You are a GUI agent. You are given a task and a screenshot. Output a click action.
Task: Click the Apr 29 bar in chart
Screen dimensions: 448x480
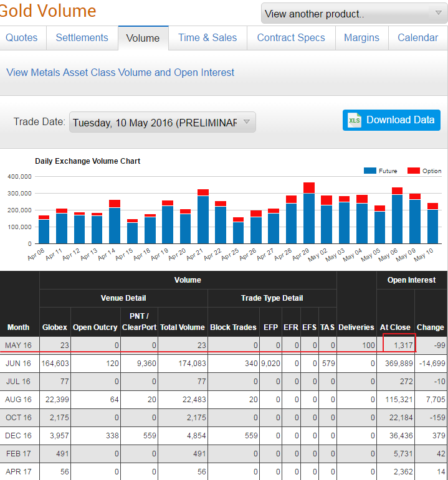(x=309, y=213)
